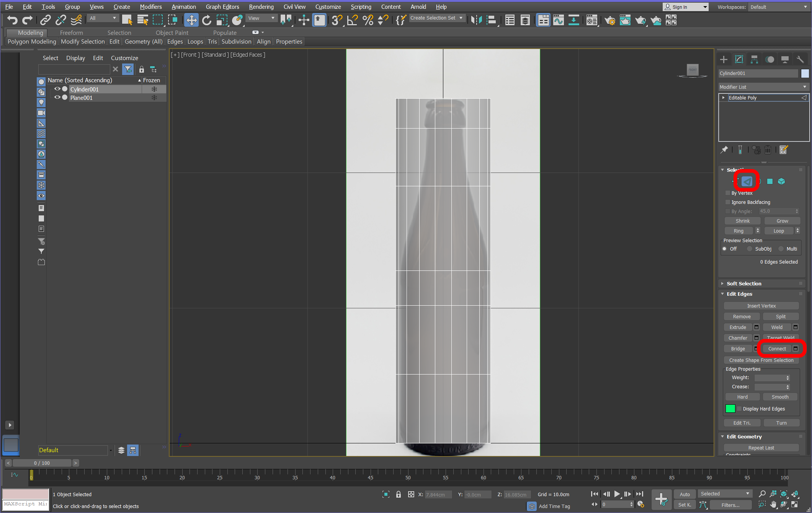Activate Select and Rotate tool
This screenshot has height=513, width=812.
pyautogui.click(x=206, y=20)
